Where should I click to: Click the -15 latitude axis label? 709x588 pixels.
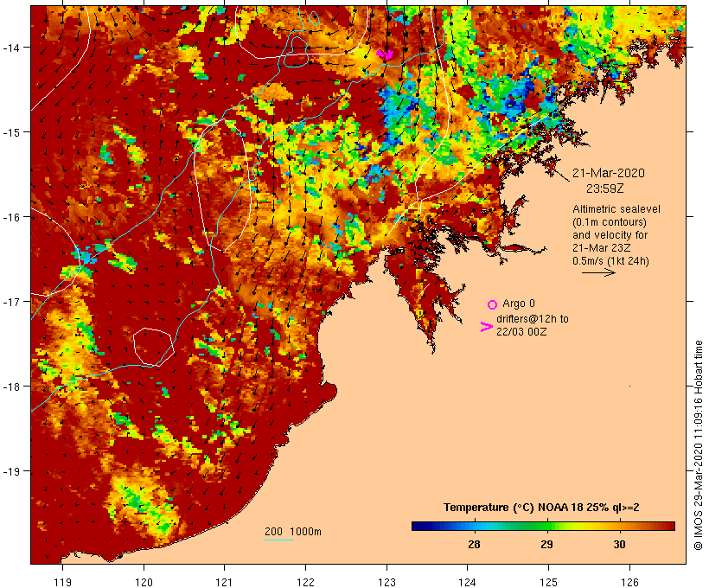pos(10,132)
